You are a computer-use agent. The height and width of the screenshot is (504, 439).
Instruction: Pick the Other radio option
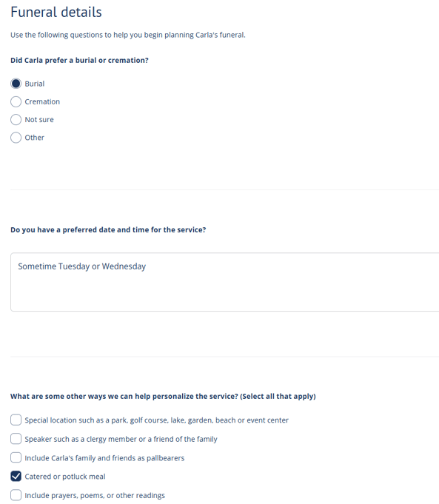[x=16, y=138]
